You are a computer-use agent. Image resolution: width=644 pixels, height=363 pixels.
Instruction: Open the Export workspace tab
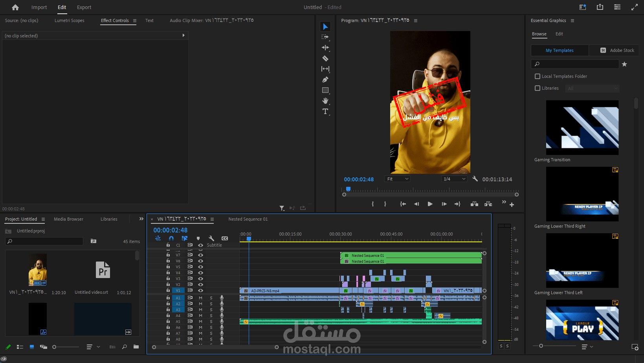click(x=84, y=7)
